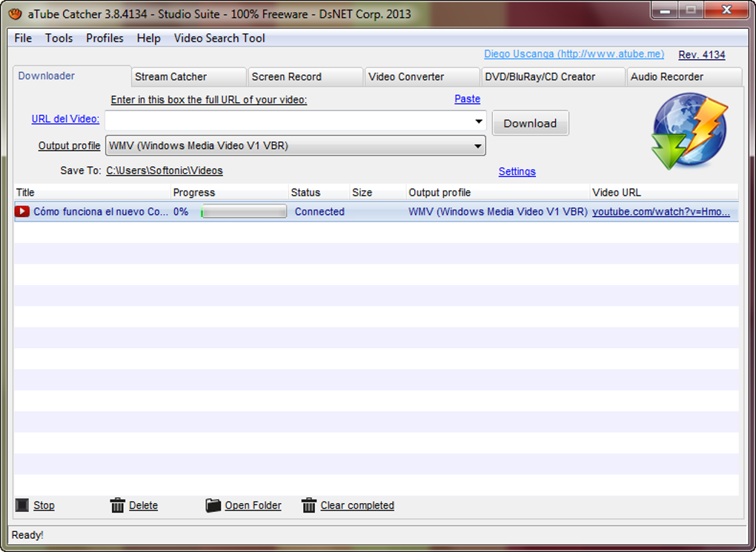Image resolution: width=756 pixels, height=552 pixels.
Task: Open the Tools menu
Action: tap(59, 38)
